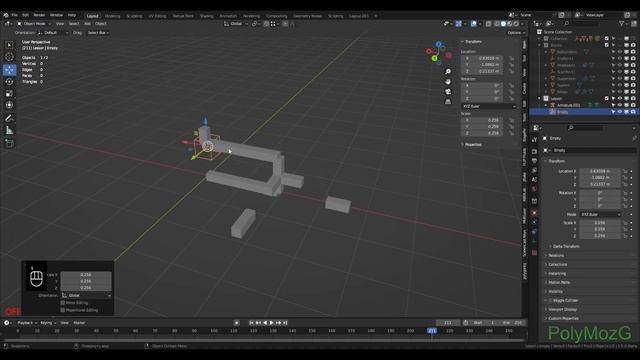Select the Scale tool in left toolbar
Screen dimensions: 640x360
tap(9, 93)
